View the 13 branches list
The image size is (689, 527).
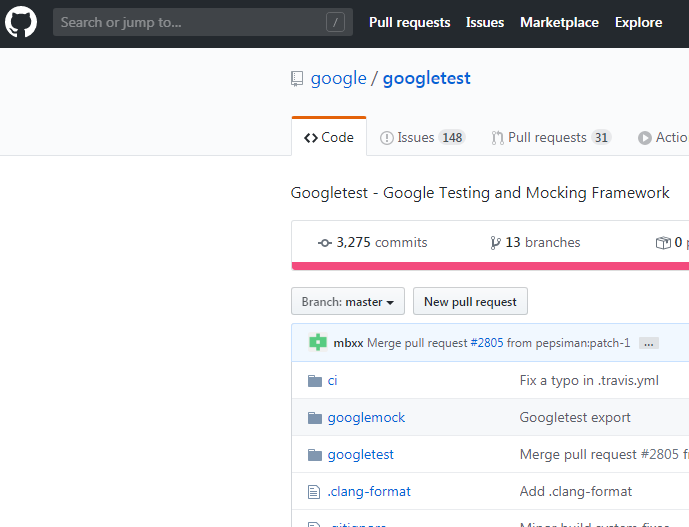click(x=535, y=242)
